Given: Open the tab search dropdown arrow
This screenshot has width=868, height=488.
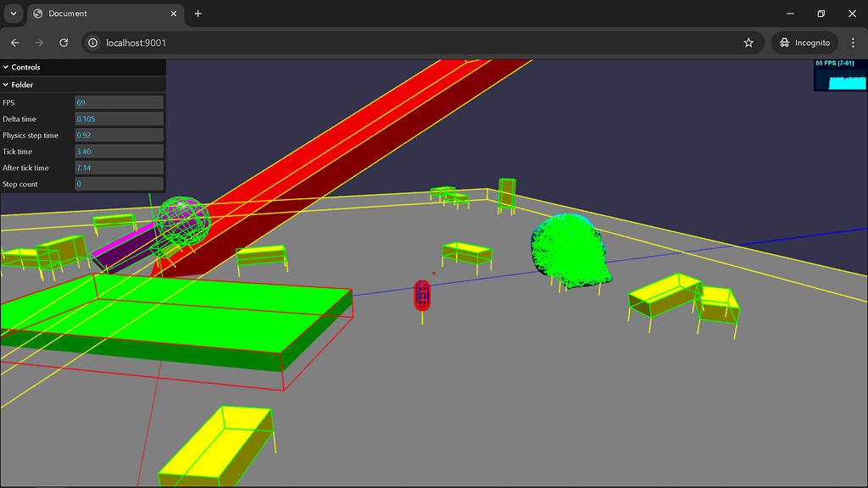Looking at the screenshot, I should pyautogui.click(x=12, y=14).
